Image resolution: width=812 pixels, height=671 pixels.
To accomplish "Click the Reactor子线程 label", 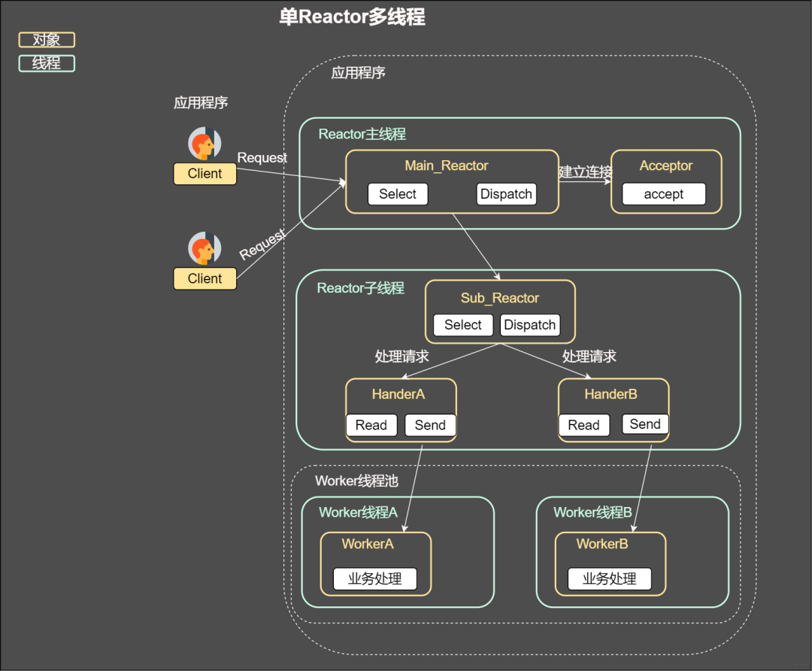I will click(360, 288).
